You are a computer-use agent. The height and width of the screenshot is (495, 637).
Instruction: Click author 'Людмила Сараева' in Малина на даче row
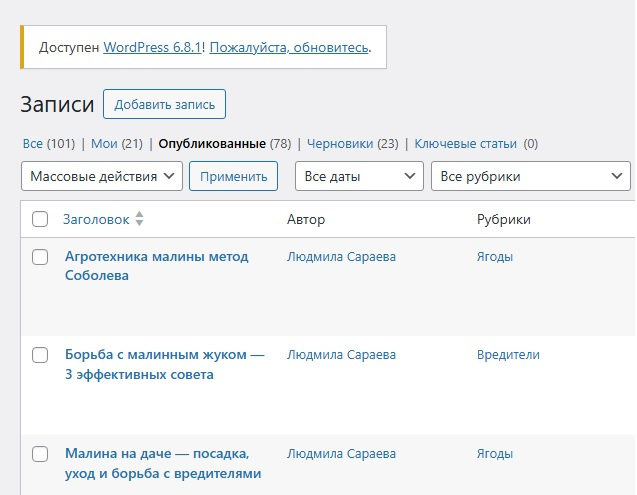pyautogui.click(x=341, y=454)
